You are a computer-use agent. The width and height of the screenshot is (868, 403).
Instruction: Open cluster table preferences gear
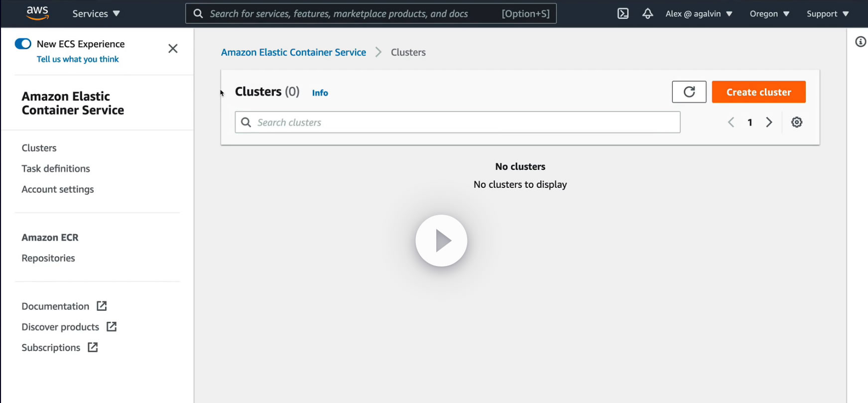click(x=797, y=122)
